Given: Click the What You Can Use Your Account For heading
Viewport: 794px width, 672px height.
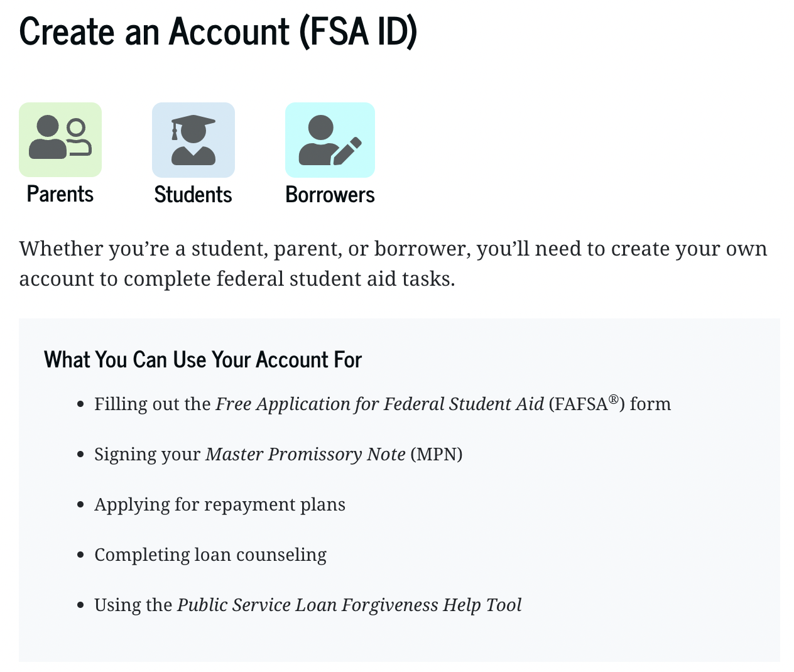Looking at the screenshot, I should (202, 359).
